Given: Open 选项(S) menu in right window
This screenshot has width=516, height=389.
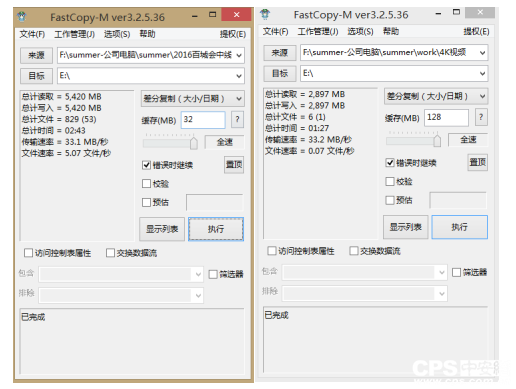Looking at the screenshot, I should tap(360, 32).
